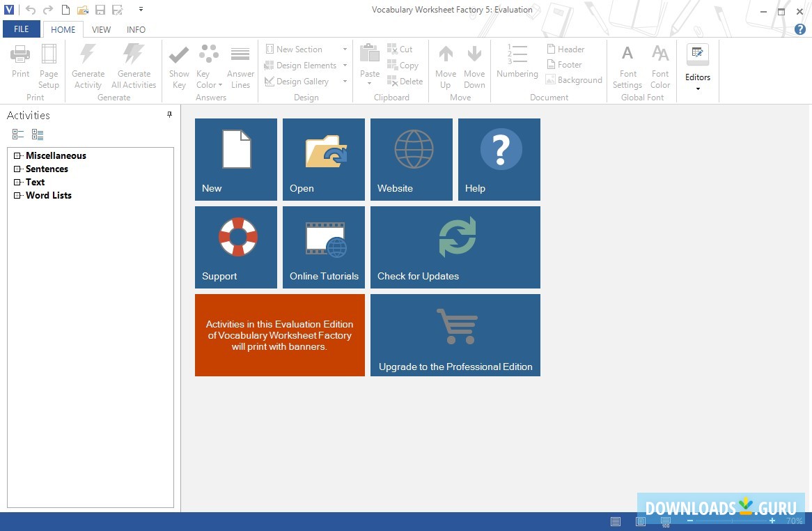Viewport: 812px width, 531px height.
Task: Open the Paste dropdown arrow
Action: [x=369, y=84]
